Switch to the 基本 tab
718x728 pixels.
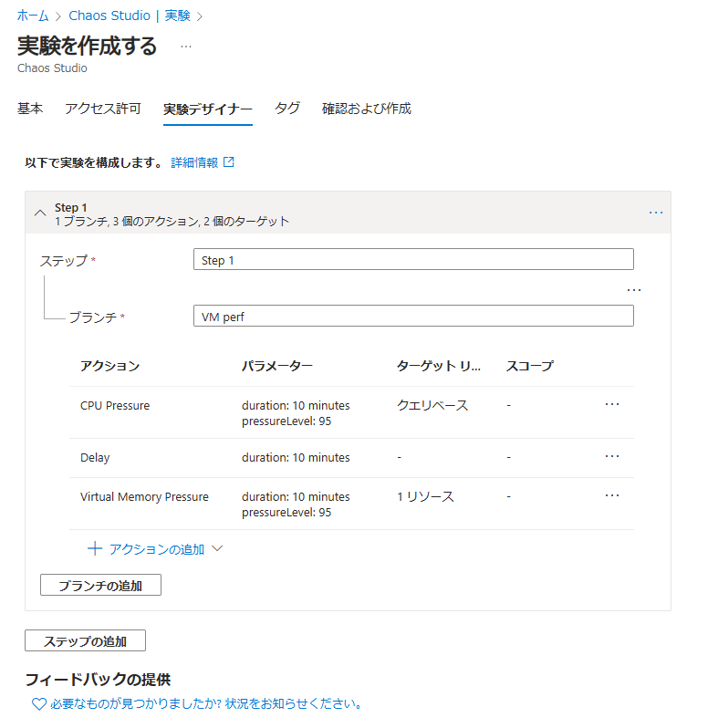tap(30, 109)
